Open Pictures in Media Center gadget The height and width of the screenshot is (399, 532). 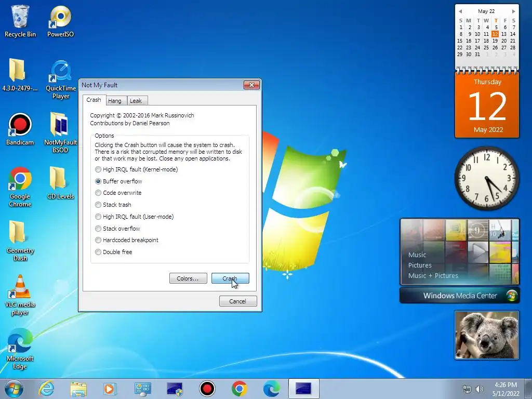[420, 265]
